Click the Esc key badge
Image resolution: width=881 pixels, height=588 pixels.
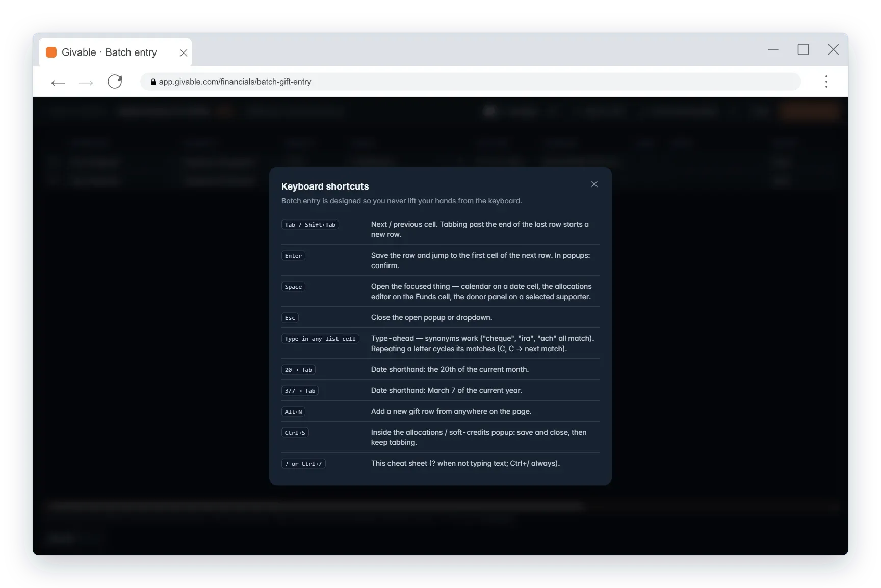(x=290, y=318)
